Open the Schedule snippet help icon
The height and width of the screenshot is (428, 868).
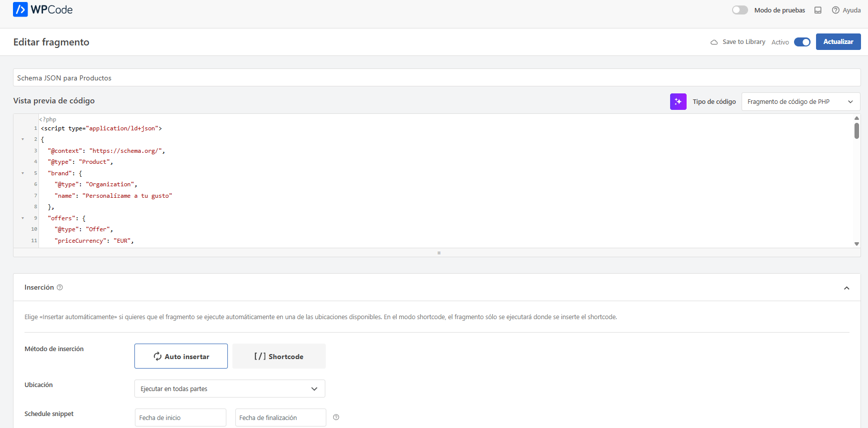(x=336, y=417)
